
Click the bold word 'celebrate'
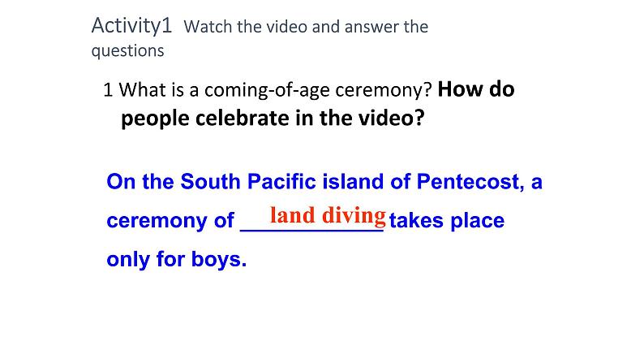click(236, 119)
